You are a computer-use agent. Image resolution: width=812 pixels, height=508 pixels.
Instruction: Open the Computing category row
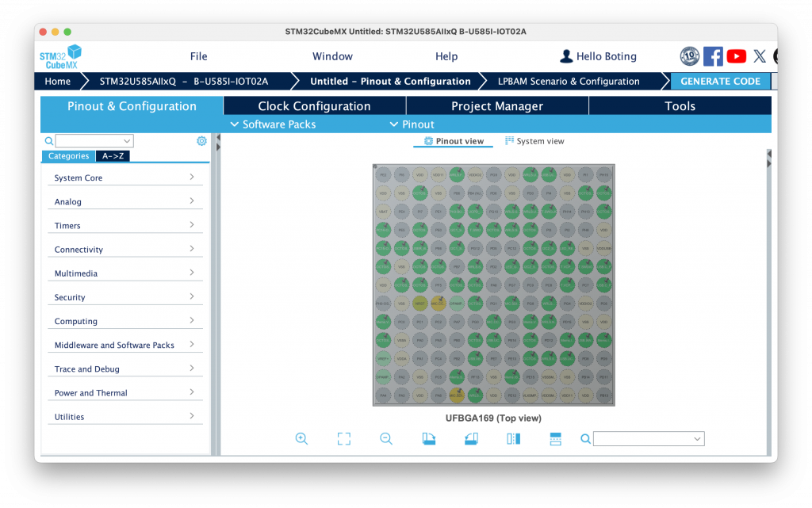(124, 321)
